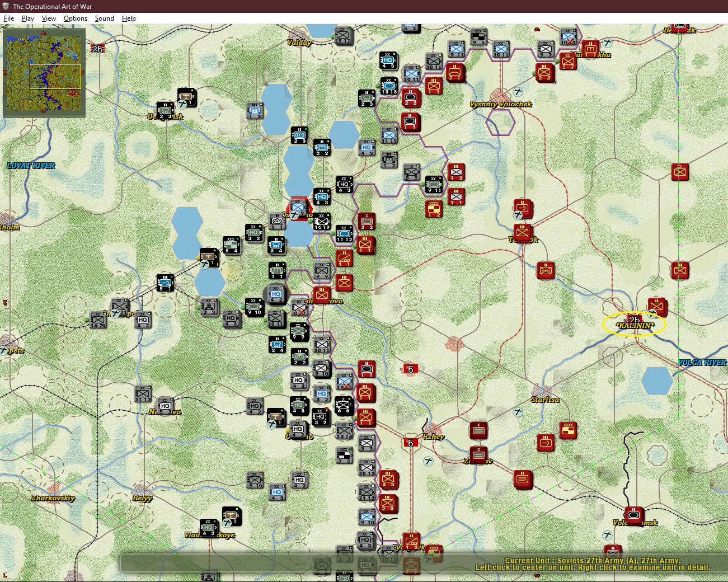
Task: Select the II battalion counter 2 4
Action: [277, 344]
